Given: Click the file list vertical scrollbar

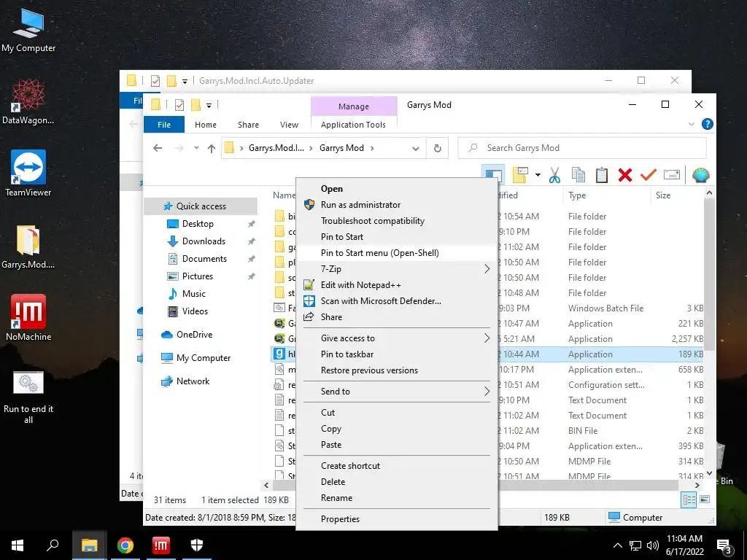Looking at the screenshot, I should click(x=709, y=275).
